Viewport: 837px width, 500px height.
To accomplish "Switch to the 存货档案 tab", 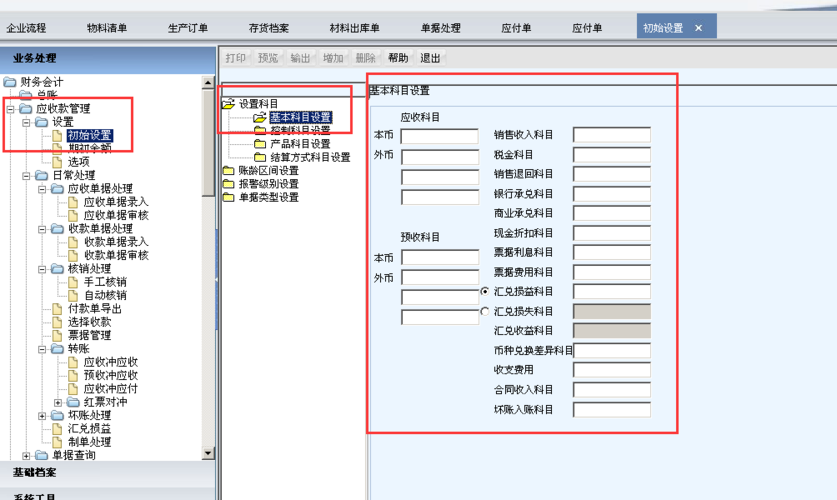I will pyautogui.click(x=269, y=28).
